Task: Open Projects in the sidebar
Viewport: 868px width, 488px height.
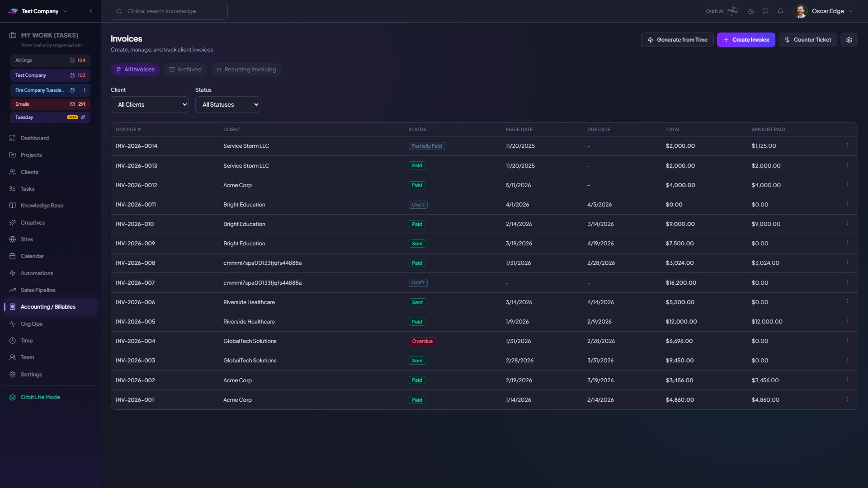Action: point(50,155)
